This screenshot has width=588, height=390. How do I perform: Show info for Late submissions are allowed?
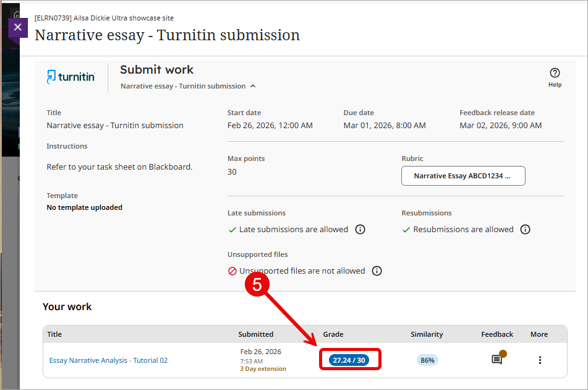click(360, 230)
